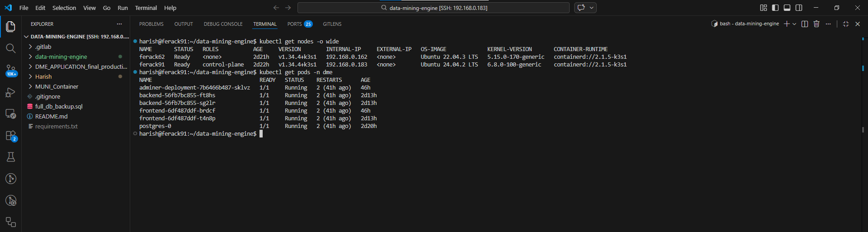
Task: Collapse the DATA-MINING-ENGINE root folder
Action: point(76,37)
